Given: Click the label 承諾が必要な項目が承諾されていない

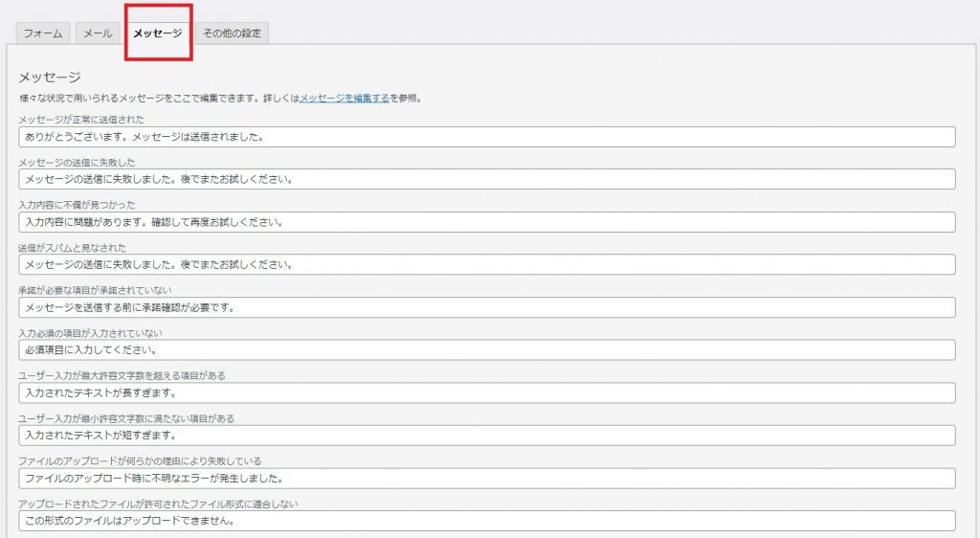Looking at the screenshot, I should [x=95, y=291].
